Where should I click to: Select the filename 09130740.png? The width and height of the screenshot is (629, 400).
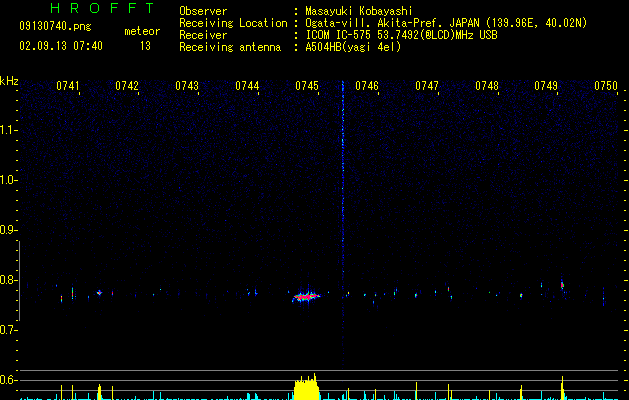55,27
